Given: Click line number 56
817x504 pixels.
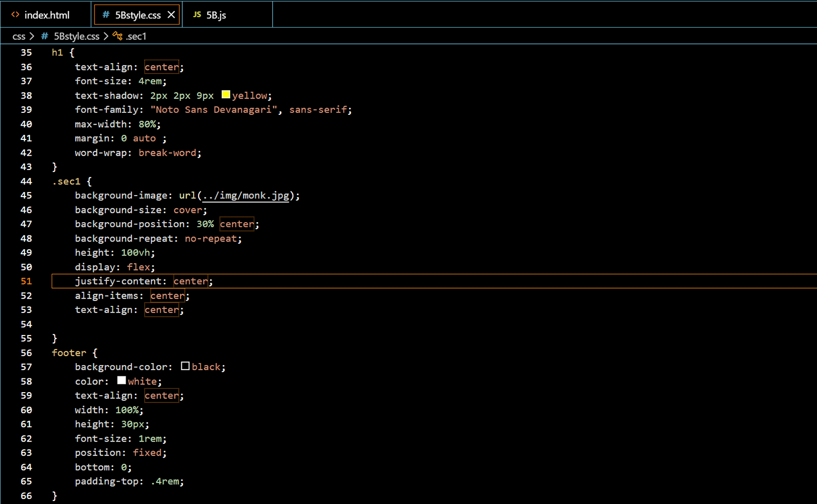Looking at the screenshot, I should tap(26, 353).
